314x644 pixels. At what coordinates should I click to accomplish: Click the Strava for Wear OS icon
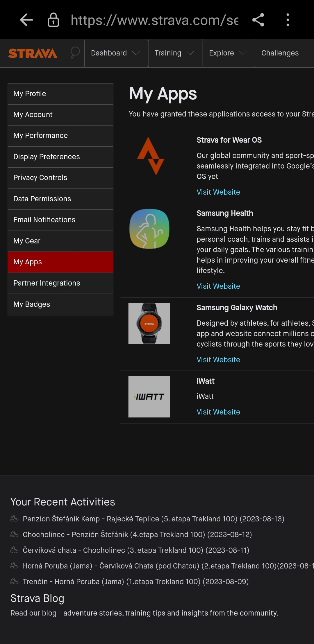(150, 156)
